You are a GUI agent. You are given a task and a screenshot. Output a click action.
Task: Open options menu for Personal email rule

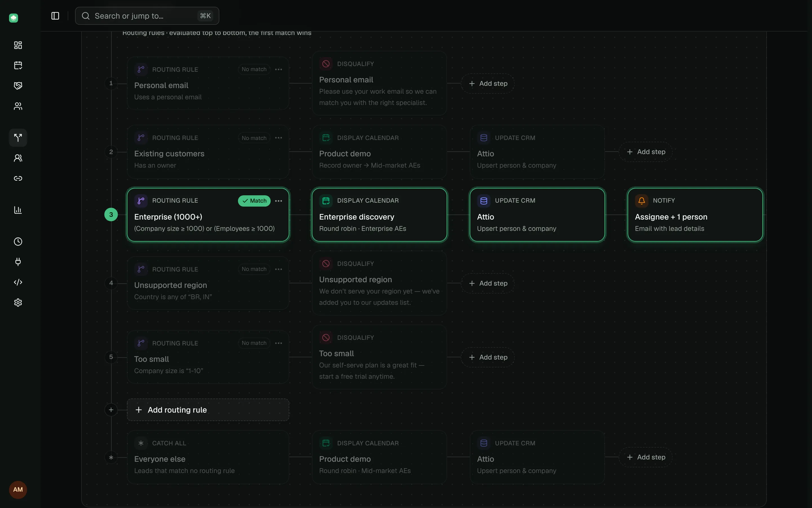click(279, 69)
